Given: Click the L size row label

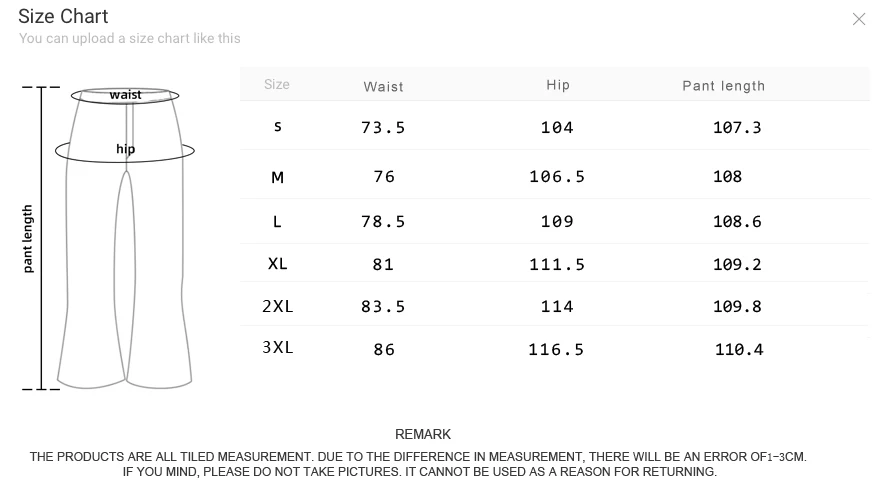Looking at the screenshot, I should pos(278,221).
